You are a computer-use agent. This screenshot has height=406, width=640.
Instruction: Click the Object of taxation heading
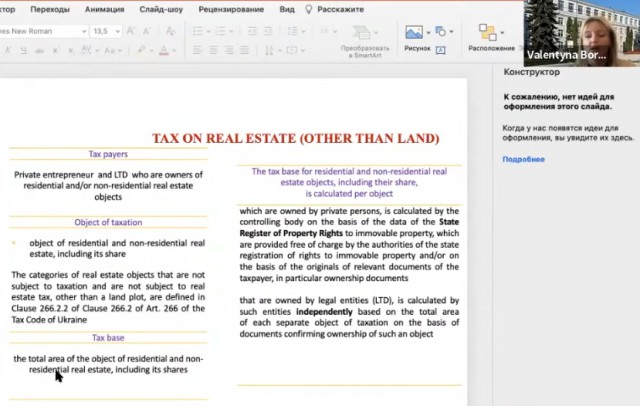click(108, 222)
